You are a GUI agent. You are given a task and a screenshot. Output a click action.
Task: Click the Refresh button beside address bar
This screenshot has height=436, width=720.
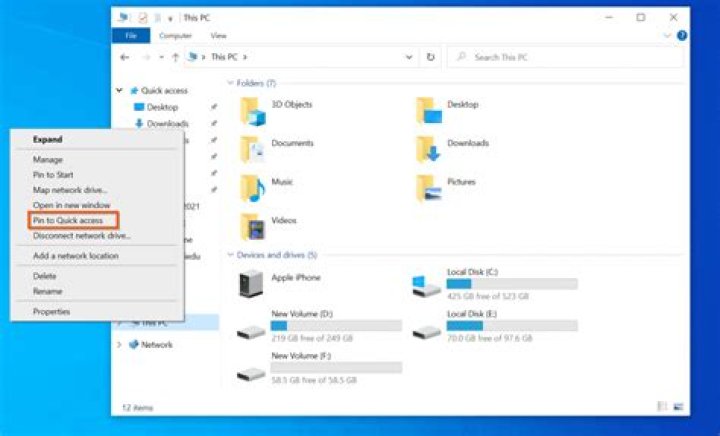click(x=430, y=57)
